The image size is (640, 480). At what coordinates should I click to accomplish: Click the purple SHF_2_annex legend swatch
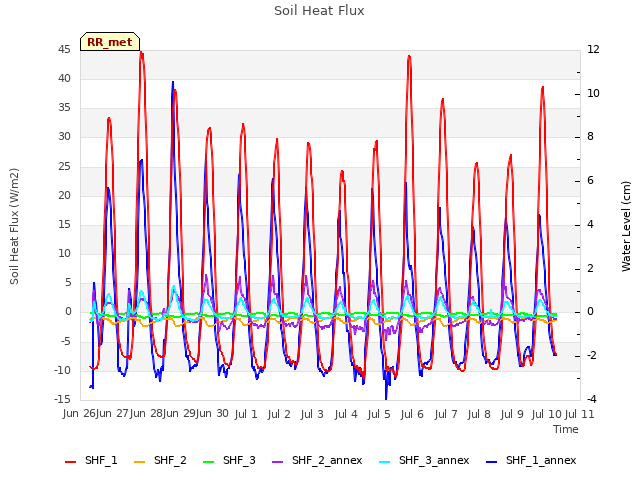pos(278,462)
